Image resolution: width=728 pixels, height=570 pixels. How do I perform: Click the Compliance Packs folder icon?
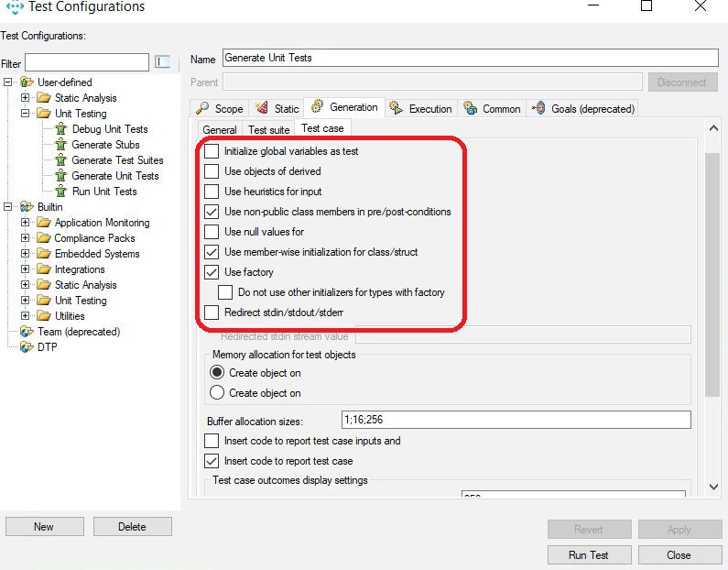pos(44,238)
